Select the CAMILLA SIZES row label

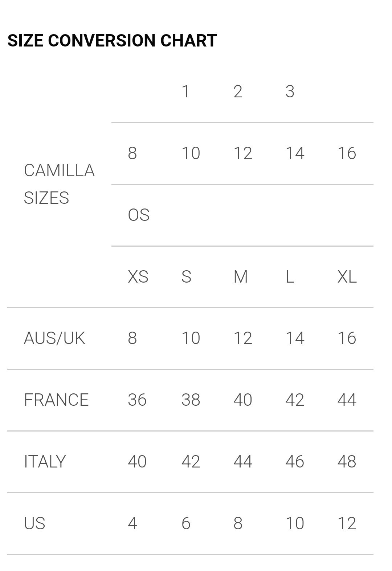[59, 184]
